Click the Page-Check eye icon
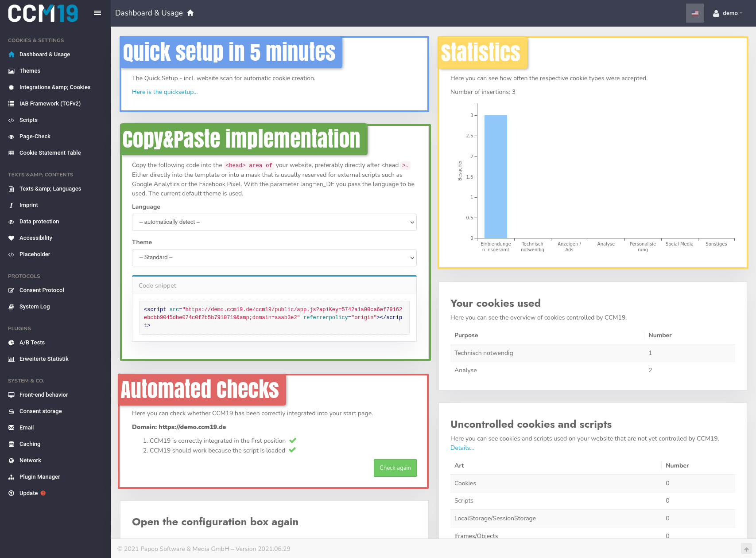 11,137
